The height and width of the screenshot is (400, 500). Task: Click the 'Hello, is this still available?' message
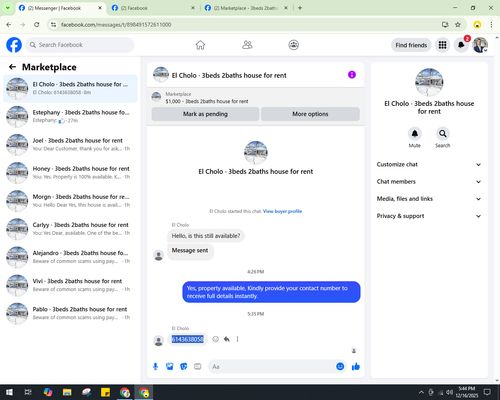coord(206,236)
